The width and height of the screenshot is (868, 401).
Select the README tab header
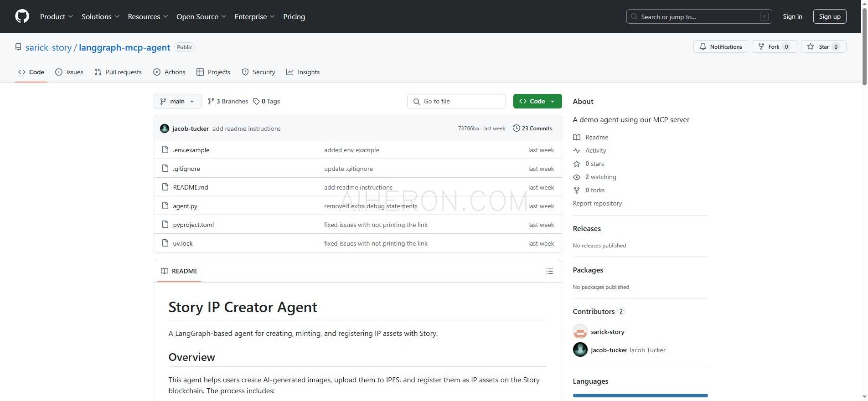tap(179, 271)
